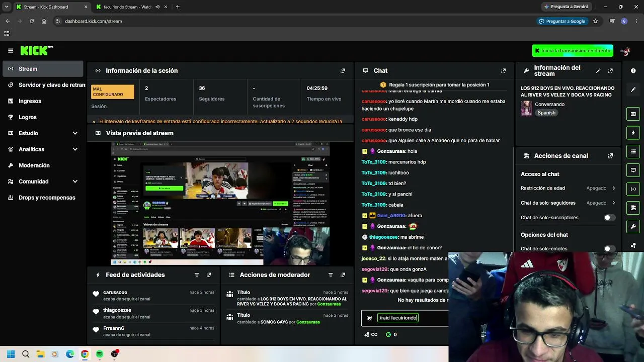644x362 pixels.
Task: Filter the Feed de actividades list
Action: point(197,275)
